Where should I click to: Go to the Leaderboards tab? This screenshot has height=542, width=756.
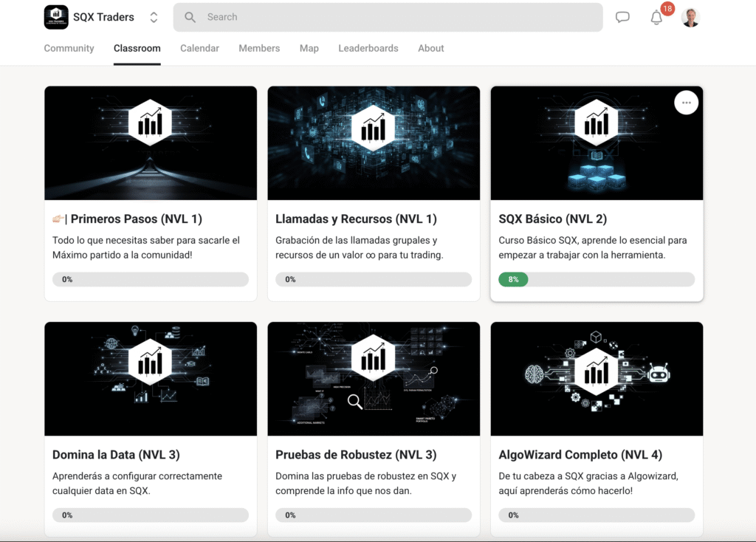(x=368, y=48)
